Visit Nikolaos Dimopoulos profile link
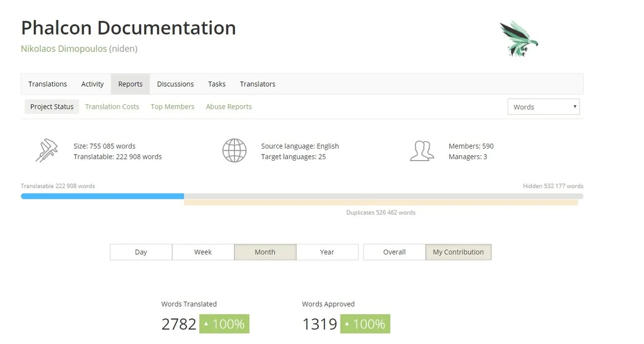 pyautogui.click(x=64, y=49)
